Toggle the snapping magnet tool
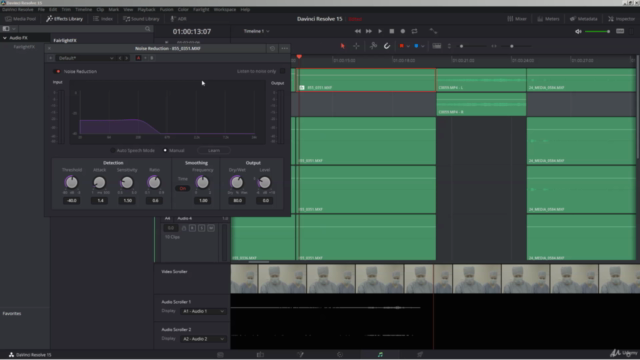640x360 pixels. (387, 46)
